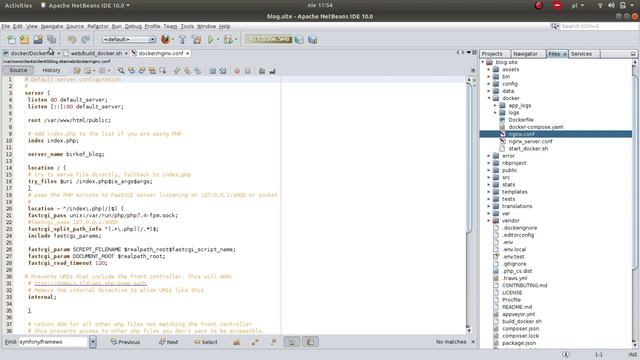Click the memory usage garbage-collect bar

[269, 39]
